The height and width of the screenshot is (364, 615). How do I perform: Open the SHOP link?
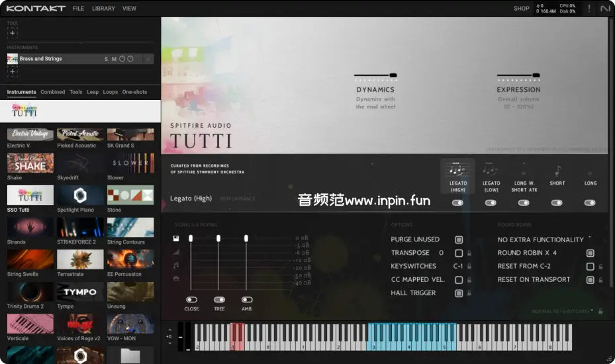click(x=521, y=8)
